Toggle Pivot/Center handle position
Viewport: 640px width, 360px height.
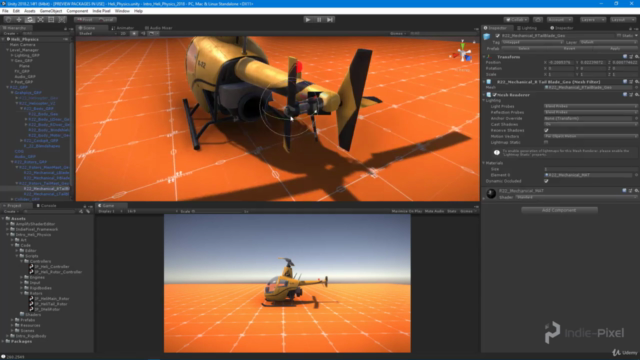(x=84, y=19)
